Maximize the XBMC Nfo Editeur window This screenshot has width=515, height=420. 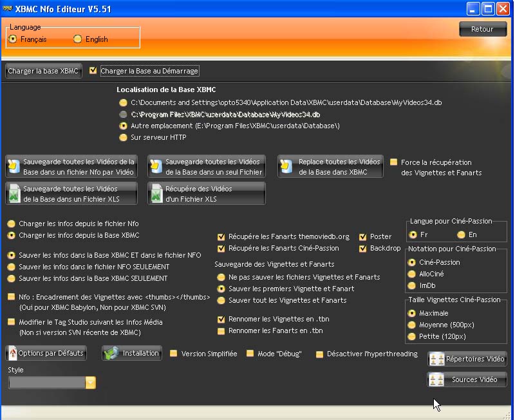(x=488, y=9)
